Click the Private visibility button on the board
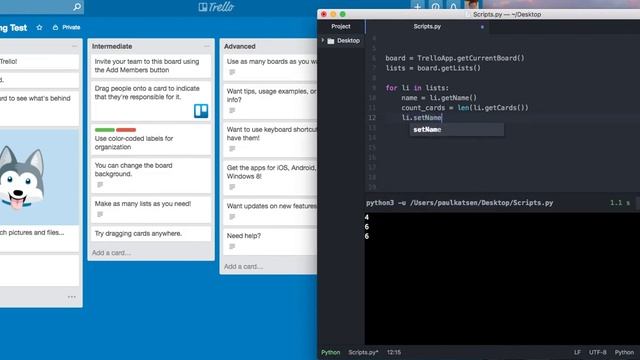 pyautogui.click(x=67, y=27)
